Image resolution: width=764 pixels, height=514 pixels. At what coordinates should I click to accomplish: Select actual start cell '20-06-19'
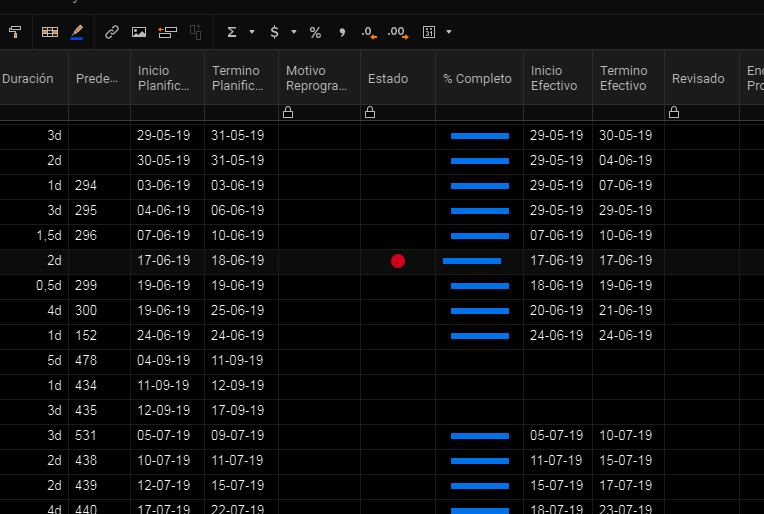[558, 310]
